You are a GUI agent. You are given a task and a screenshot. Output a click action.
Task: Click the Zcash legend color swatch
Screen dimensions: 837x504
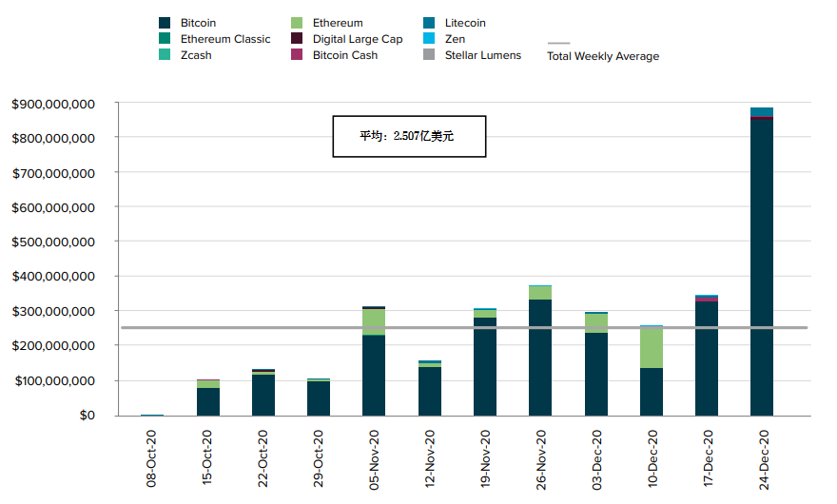[165, 54]
